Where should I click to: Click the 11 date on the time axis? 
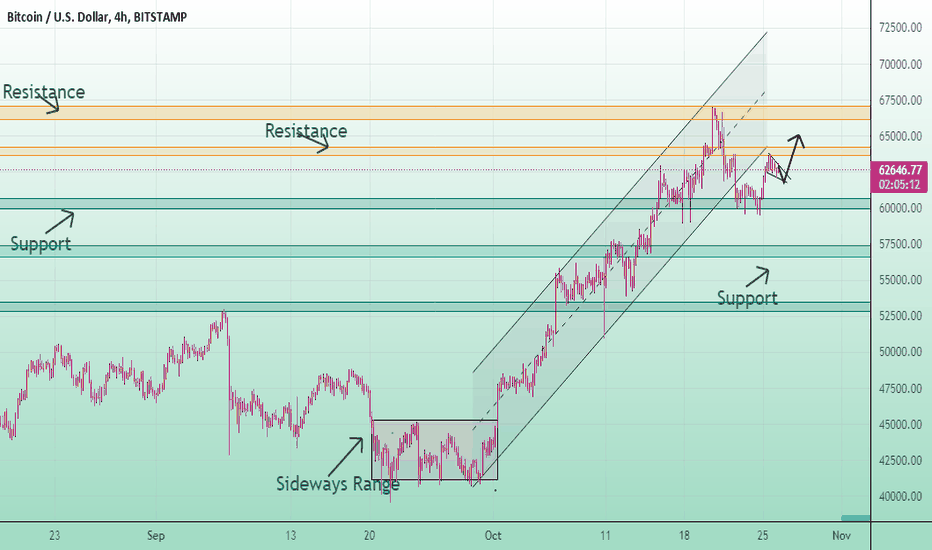pos(605,536)
